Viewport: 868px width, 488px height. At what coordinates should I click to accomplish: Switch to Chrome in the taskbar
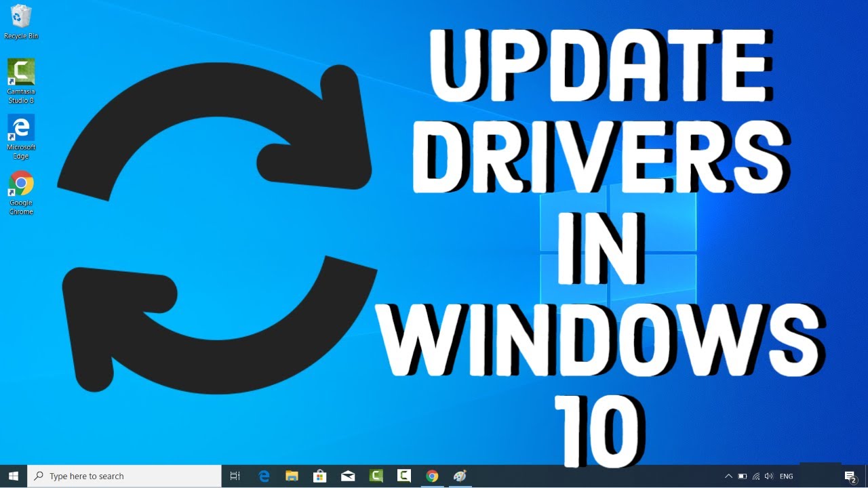432,476
